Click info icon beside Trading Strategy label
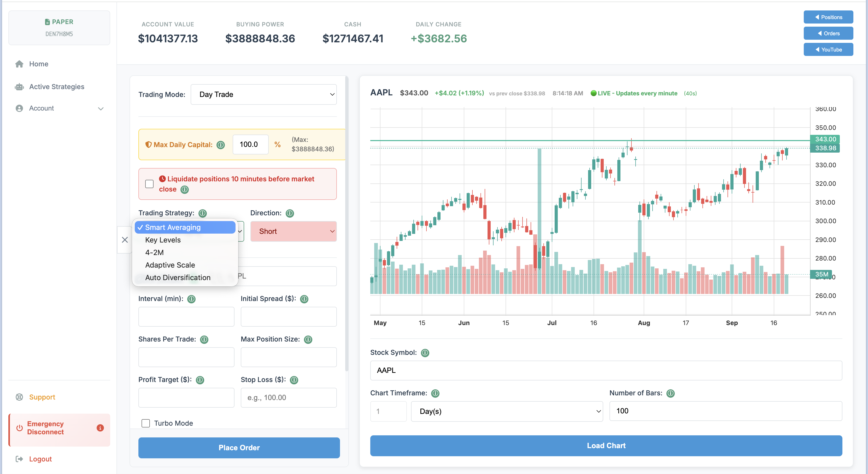The height and width of the screenshot is (474, 868). (x=203, y=213)
